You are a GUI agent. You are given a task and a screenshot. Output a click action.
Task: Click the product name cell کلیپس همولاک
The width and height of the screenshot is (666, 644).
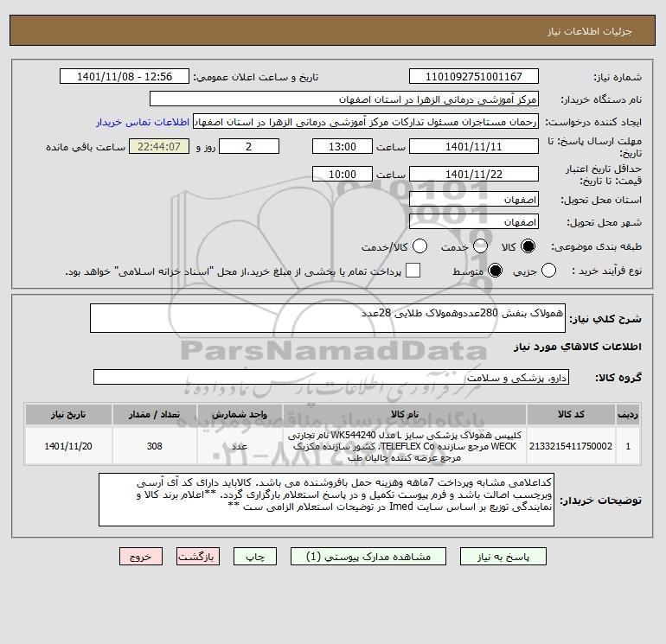[x=405, y=446]
